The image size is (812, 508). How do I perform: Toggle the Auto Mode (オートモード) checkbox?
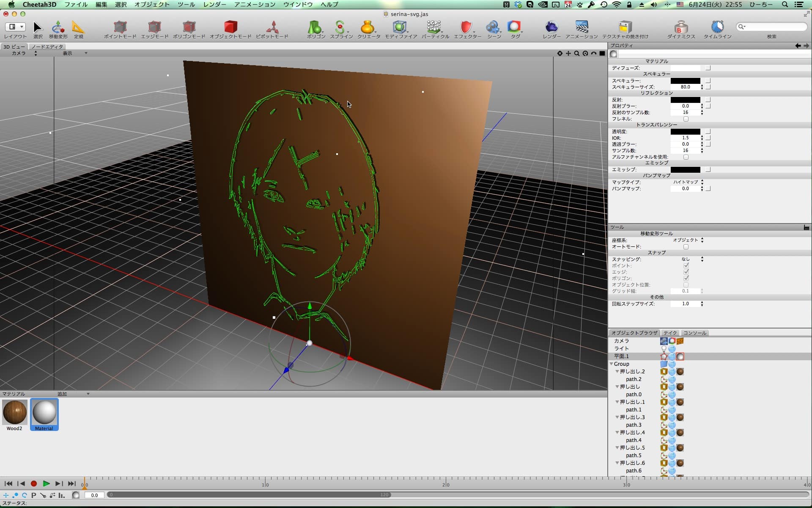click(686, 247)
